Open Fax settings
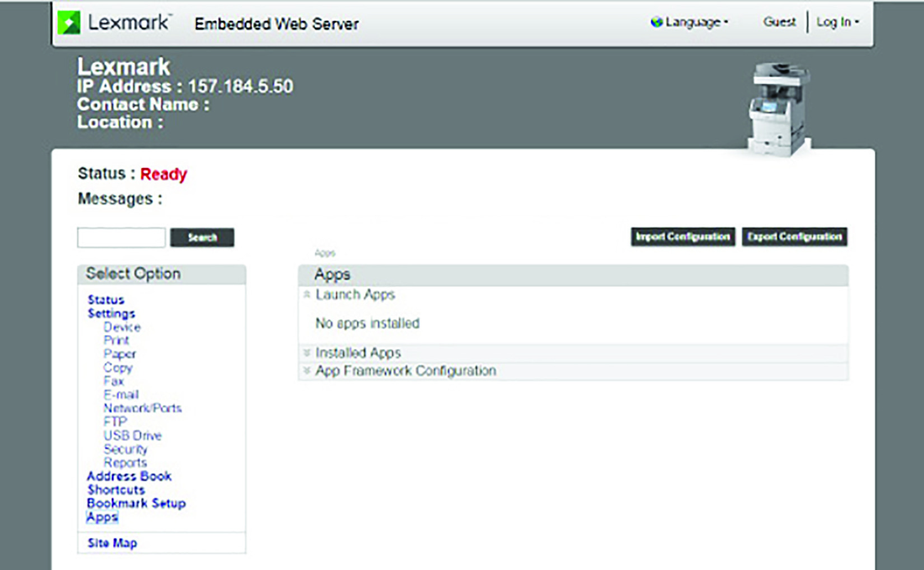 tap(113, 381)
